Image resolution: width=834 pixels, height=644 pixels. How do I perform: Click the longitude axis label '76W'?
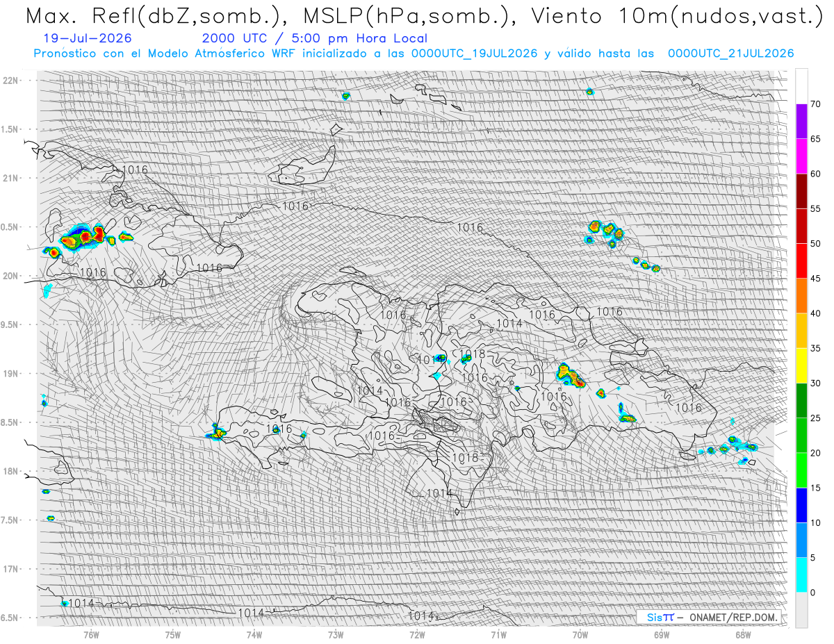click(x=91, y=634)
